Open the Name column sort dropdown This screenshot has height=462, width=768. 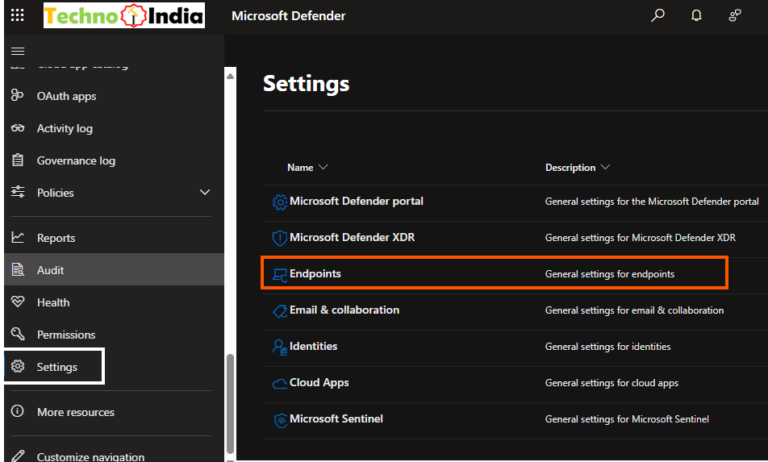point(323,168)
